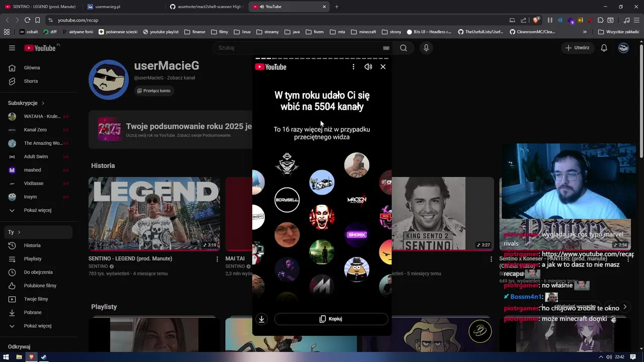The height and width of the screenshot is (362, 644).
Task: Open the browser extensions puzzle icon
Action: pos(600,20)
